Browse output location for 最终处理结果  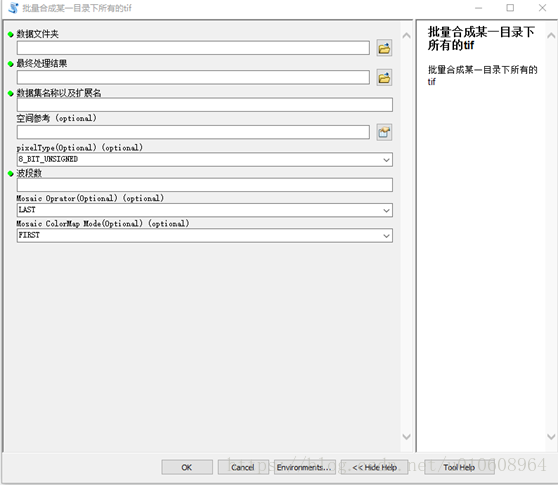click(x=384, y=78)
